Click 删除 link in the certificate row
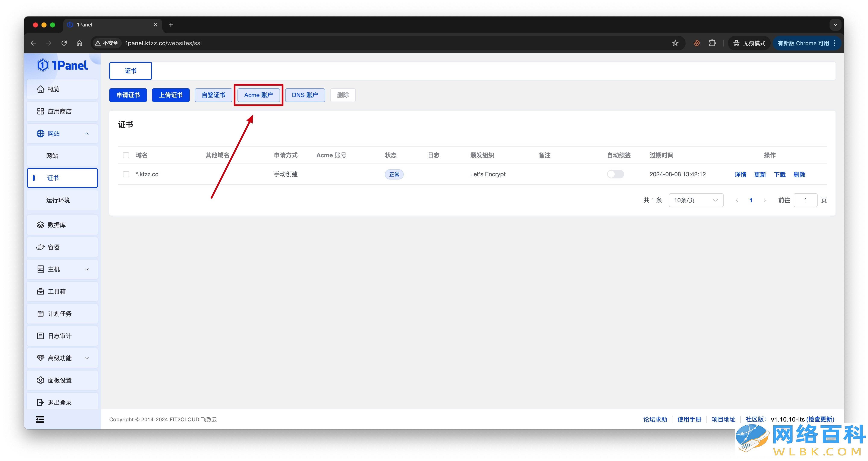Screen dimensions: 868x461 799,174
